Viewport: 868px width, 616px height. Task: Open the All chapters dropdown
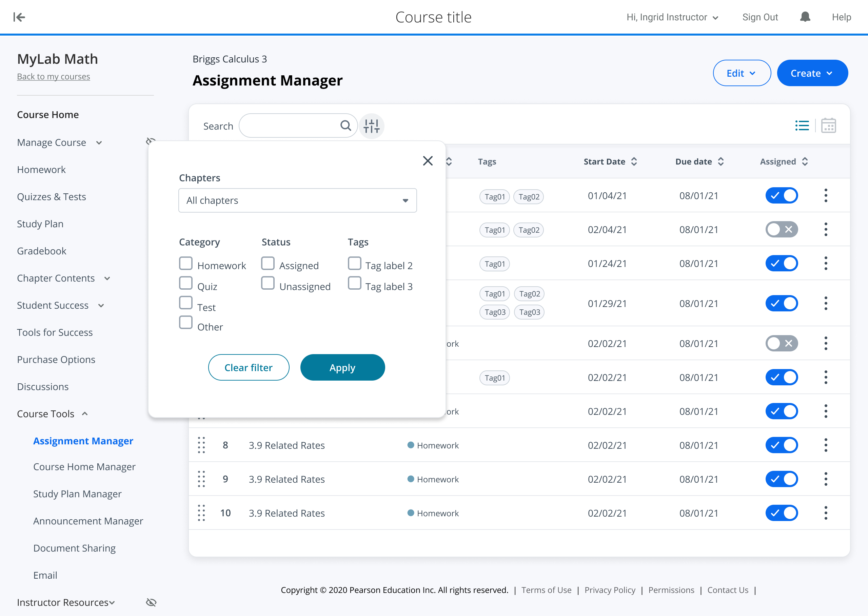coord(298,200)
